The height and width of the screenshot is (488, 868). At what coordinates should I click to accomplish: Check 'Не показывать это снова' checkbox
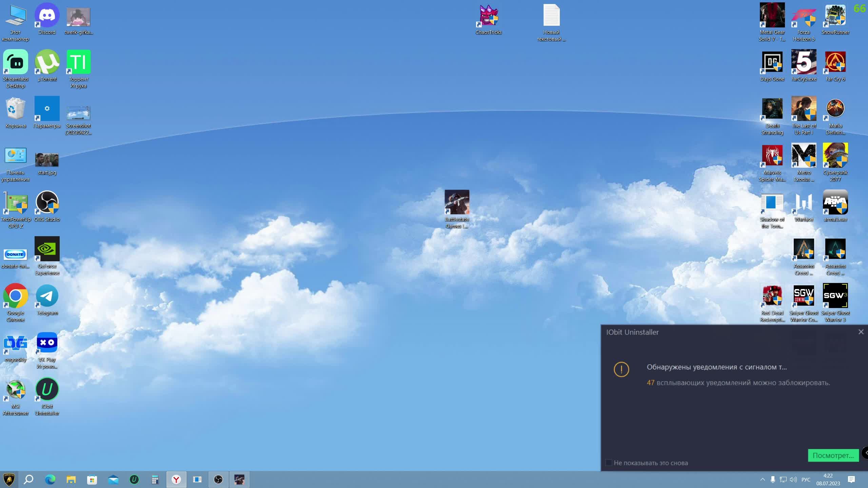point(609,463)
